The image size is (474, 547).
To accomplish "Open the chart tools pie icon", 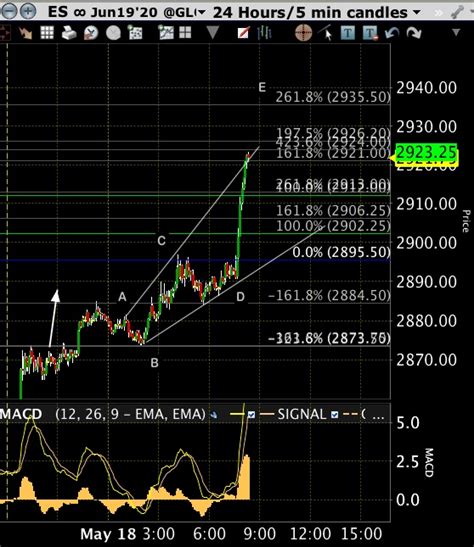I will point(91,33).
